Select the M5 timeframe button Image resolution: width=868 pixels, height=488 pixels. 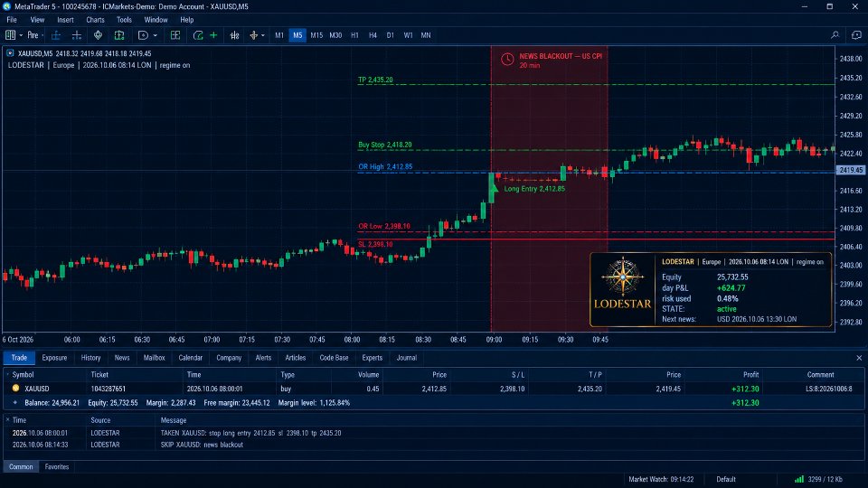297,35
